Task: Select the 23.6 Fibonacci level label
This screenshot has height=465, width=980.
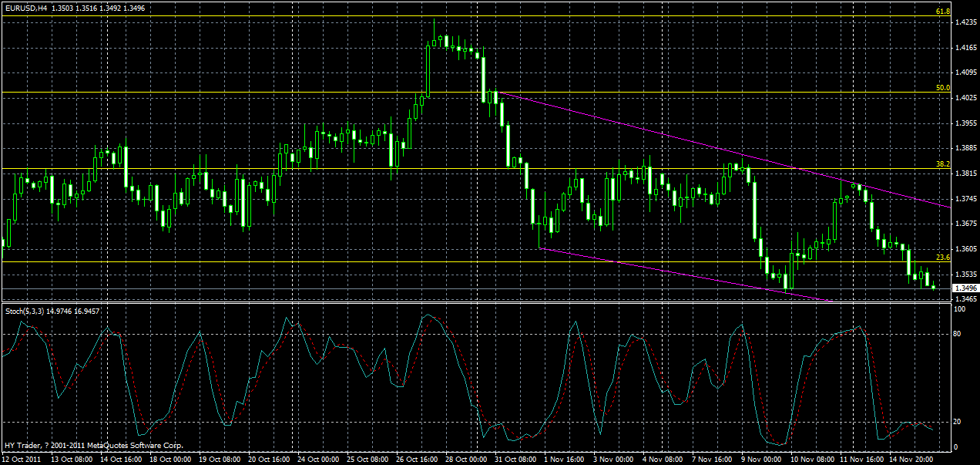Action: pyautogui.click(x=942, y=258)
